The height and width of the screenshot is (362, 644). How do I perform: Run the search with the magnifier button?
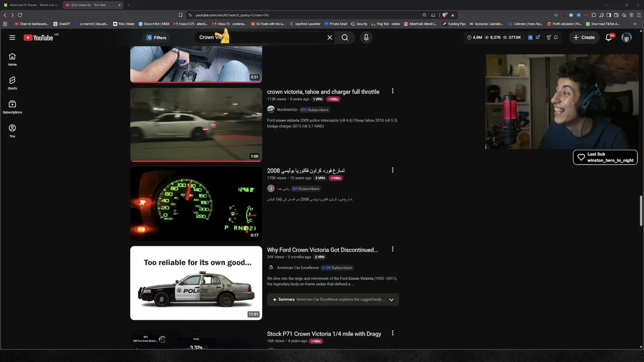point(345,37)
